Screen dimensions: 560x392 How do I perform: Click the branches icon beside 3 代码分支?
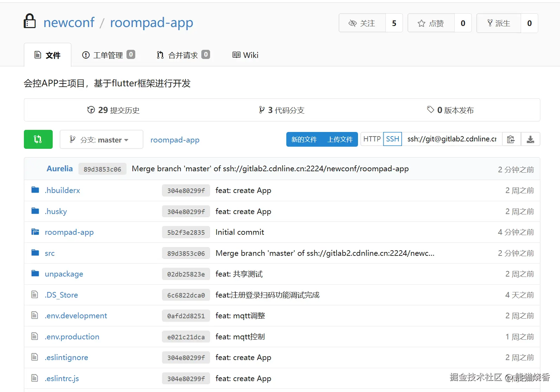[x=262, y=110]
